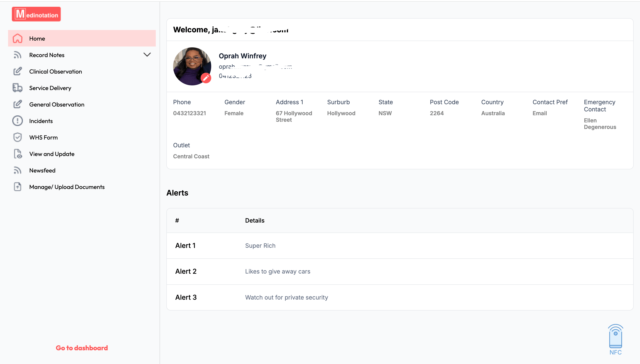Expand the Record Notes chevron

coord(147,55)
